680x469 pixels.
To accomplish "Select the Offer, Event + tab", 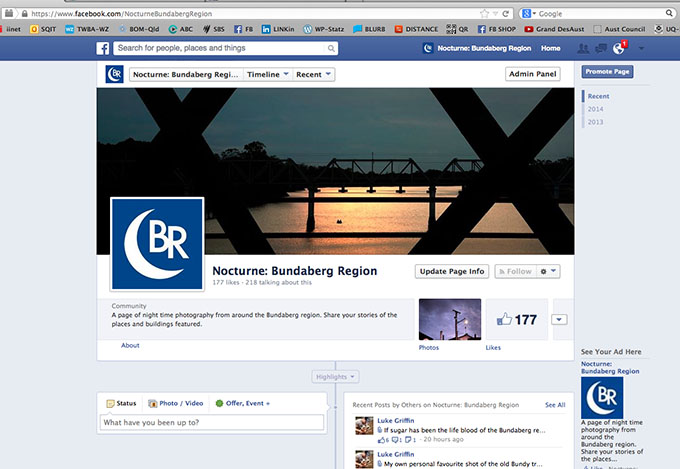I will pyautogui.click(x=243, y=403).
